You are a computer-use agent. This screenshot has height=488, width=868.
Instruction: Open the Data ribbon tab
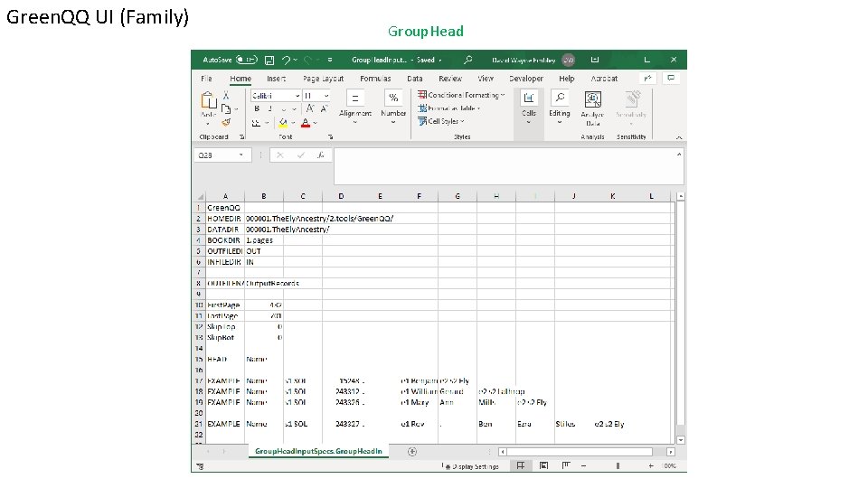pos(415,79)
